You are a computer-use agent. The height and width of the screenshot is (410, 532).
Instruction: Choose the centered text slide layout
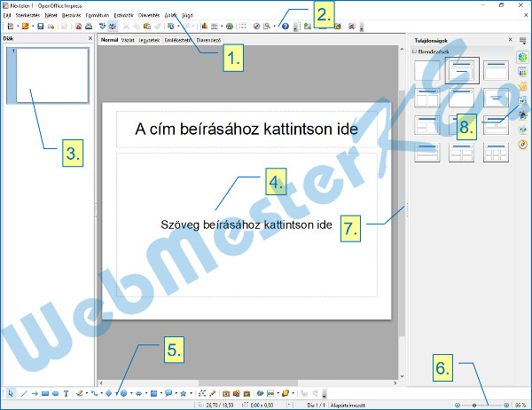point(496,98)
